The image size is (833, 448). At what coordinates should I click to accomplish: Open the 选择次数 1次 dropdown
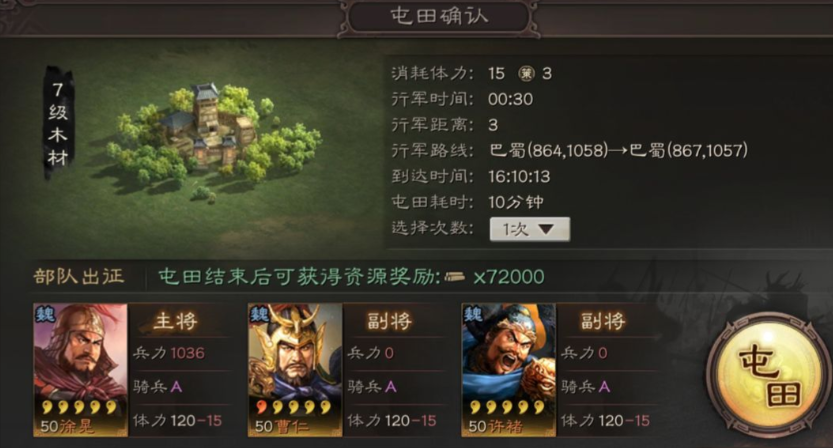pyautogui.click(x=530, y=229)
